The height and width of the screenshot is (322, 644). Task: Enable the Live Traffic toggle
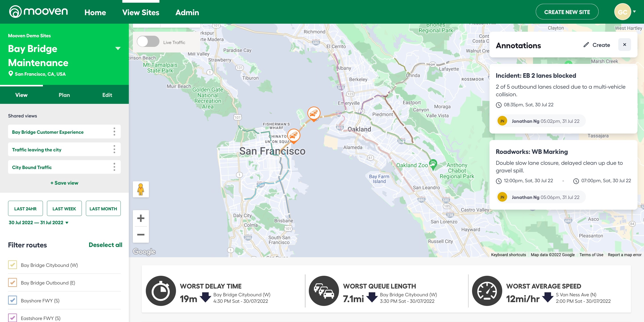click(148, 42)
